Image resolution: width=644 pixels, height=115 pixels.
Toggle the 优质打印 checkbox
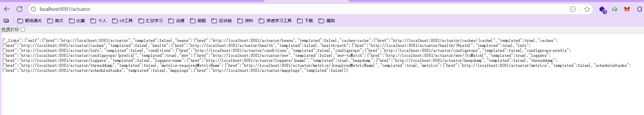tap(23, 29)
